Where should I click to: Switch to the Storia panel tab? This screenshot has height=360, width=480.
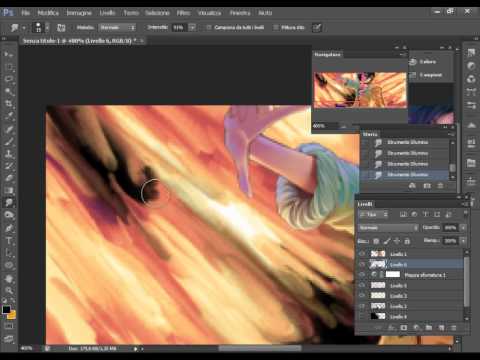pos(370,134)
